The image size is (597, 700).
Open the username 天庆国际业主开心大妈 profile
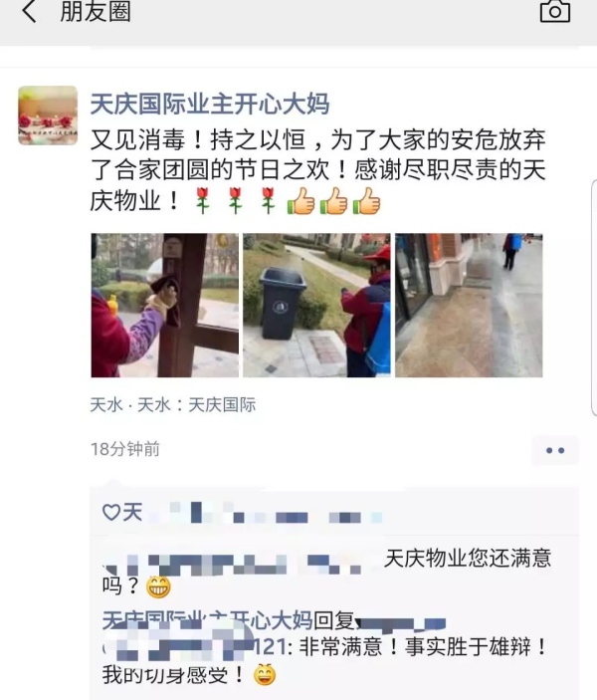(x=210, y=104)
